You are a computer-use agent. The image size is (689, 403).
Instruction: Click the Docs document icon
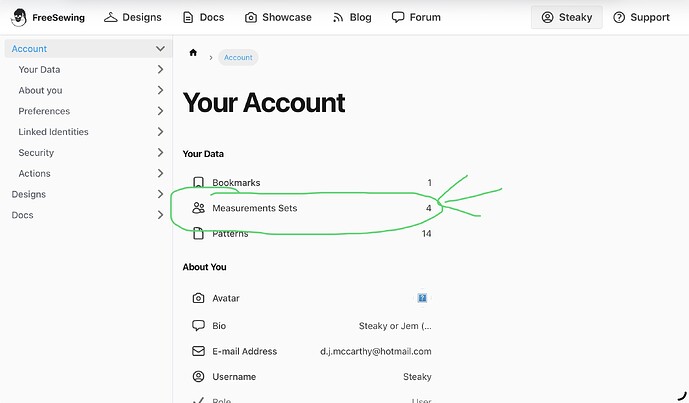coord(188,18)
